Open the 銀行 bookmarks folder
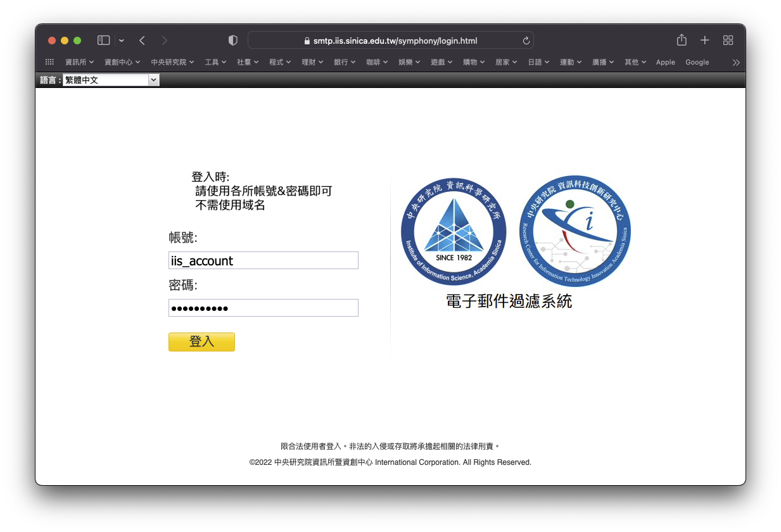The image size is (781, 532). (345, 62)
